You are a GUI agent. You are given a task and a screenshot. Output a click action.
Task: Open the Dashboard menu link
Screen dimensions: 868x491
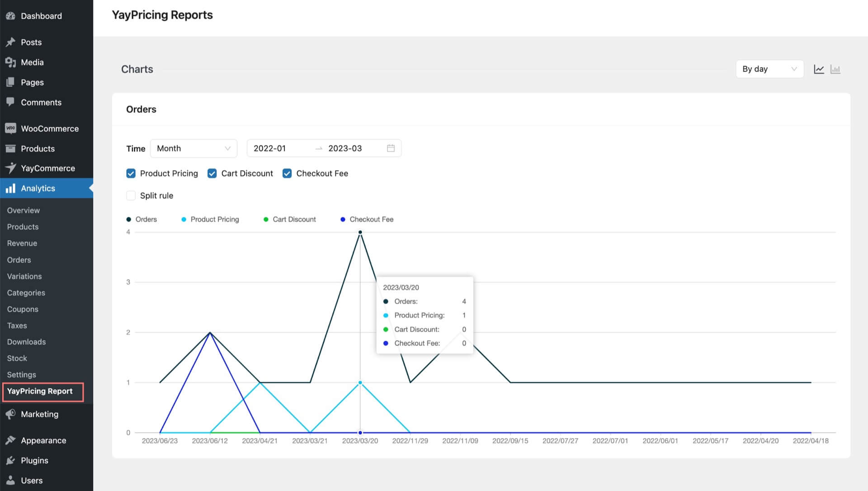pos(41,16)
